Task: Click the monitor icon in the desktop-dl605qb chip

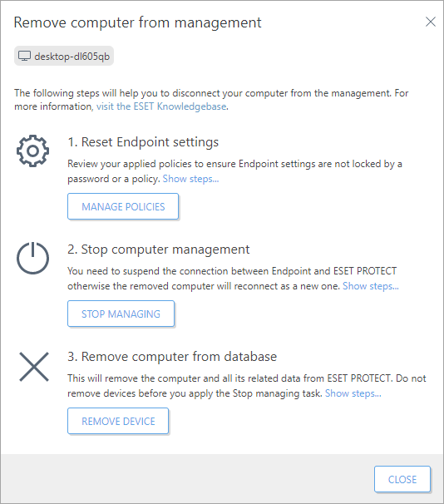Action: coord(24,56)
